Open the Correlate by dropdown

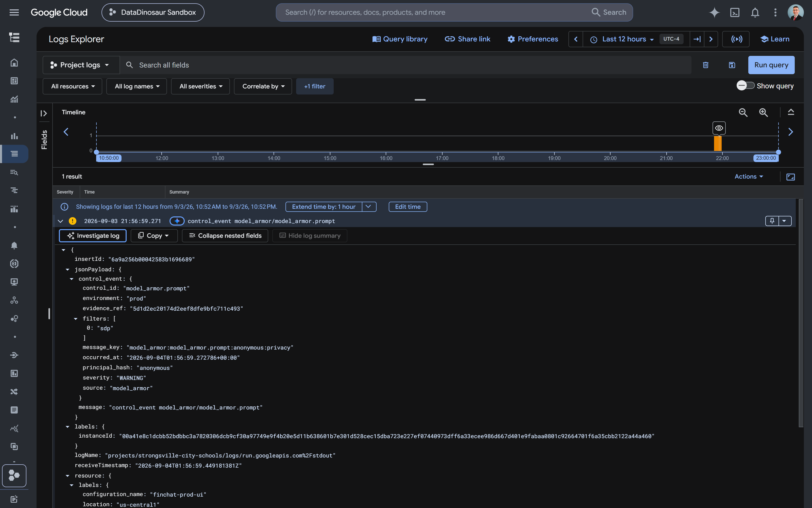point(263,86)
